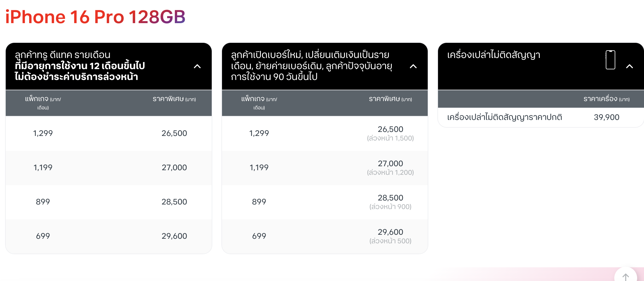Click the phone outline icon in header
The width and height of the screenshot is (644, 281).
coord(610,60)
